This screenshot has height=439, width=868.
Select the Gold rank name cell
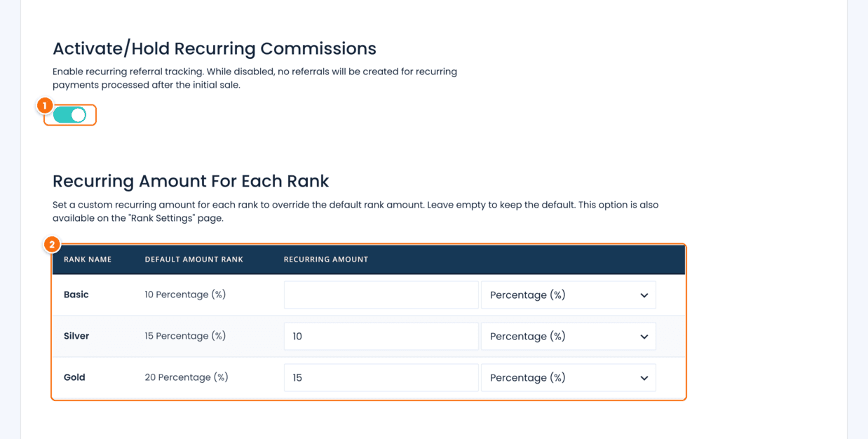point(74,377)
